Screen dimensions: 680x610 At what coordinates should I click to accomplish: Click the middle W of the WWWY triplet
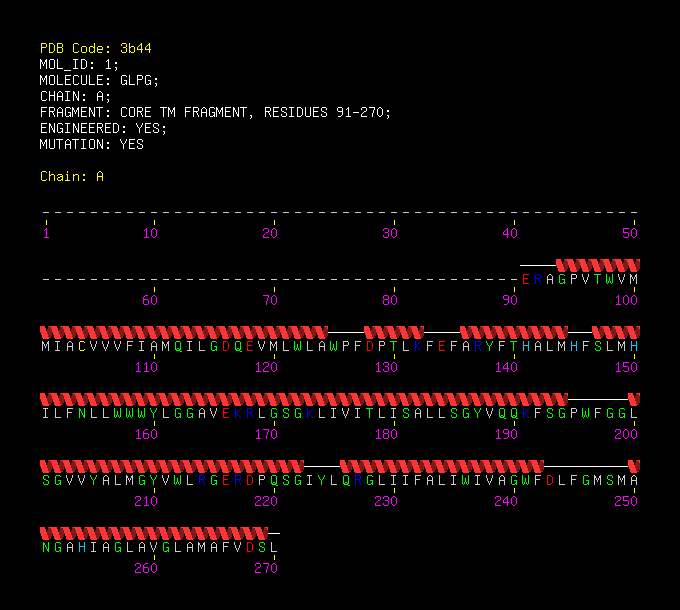pos(130,413)
